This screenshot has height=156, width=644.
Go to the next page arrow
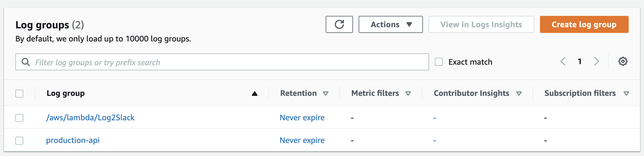tap(597, 61)
